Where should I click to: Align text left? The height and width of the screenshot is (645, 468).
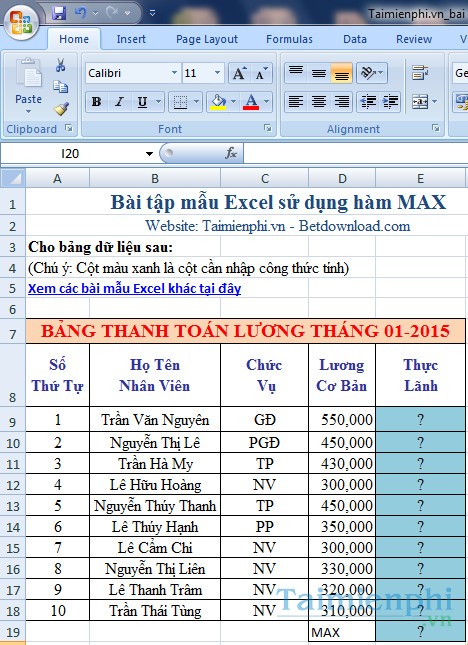click(296, 102)
